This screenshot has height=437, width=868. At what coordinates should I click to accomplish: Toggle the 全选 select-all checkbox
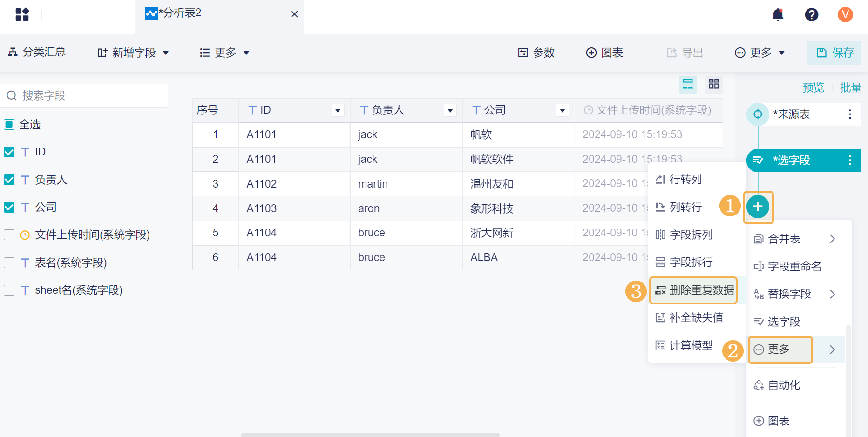(x=9, y=125)
